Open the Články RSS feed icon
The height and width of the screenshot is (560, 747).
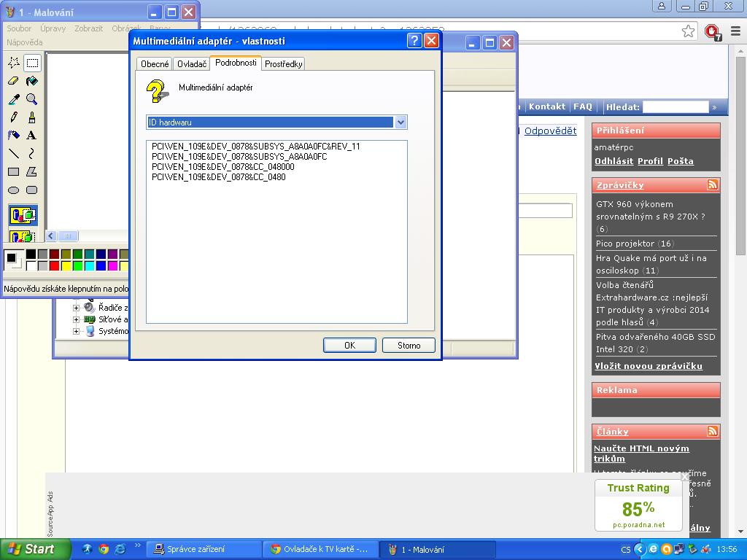pyautogui.click(x=712, y=431)
